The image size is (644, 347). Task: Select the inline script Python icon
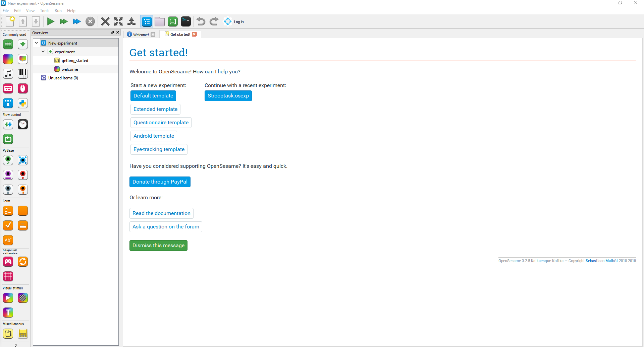(x=23, y=103)
